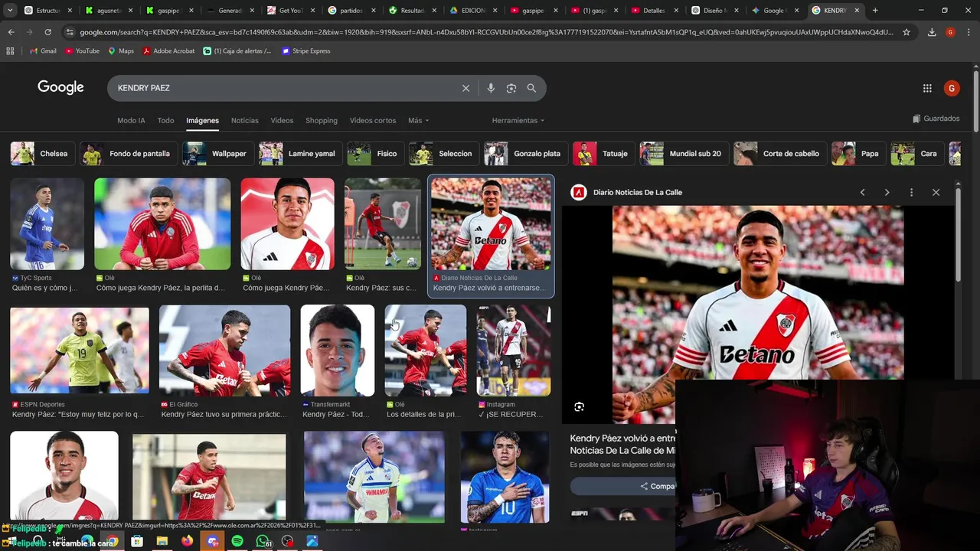Open the Instagram ¡SE RECUPER... image result
The image size is (980, 551).
click(x=514, y=350)
